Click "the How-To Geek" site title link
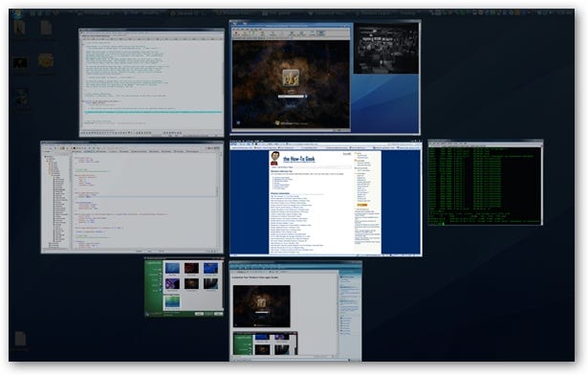Screen dimensions: 588x375 click(x=298, y=159)
